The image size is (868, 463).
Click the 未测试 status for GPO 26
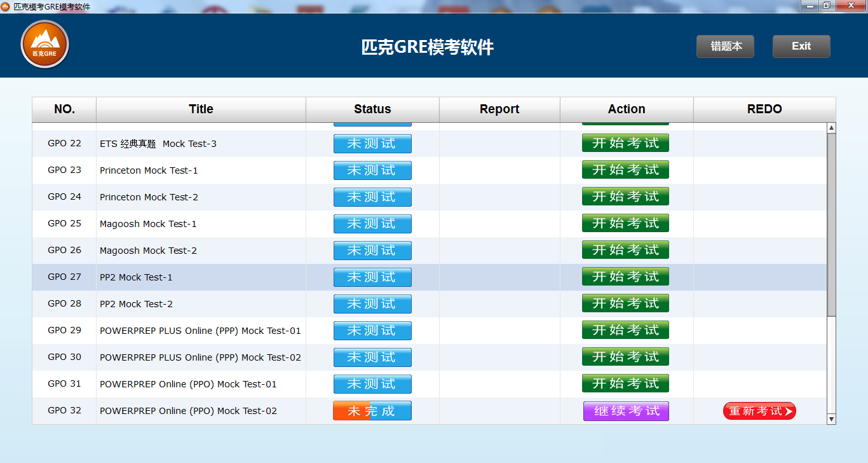[372, 251]
